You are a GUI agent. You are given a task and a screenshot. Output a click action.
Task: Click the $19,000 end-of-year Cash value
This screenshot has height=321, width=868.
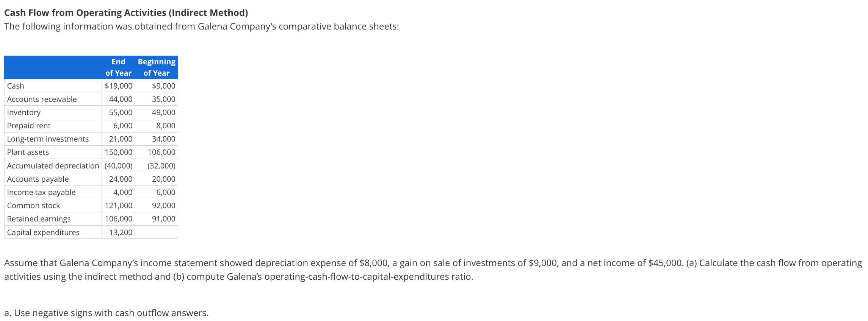coord(119,86)
